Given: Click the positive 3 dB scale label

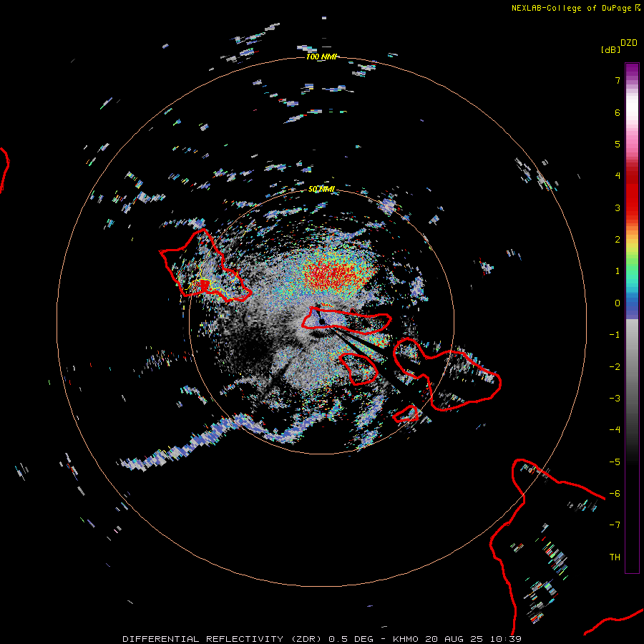Looking at the screenshot, I should click(618, 208).
